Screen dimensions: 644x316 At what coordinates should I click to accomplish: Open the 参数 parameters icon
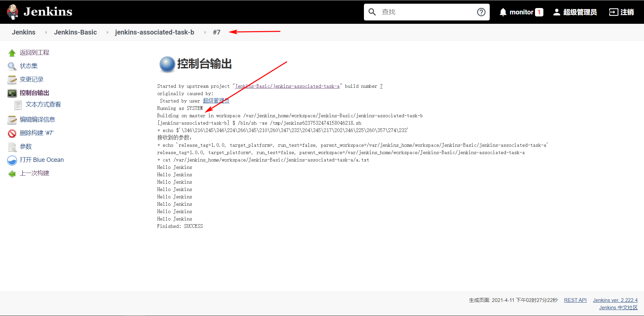12,147
